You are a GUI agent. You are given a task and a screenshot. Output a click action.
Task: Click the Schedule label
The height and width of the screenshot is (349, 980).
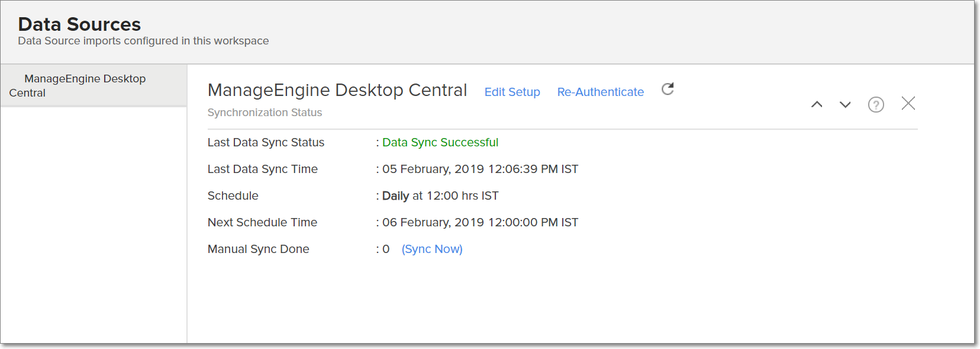click(x=233, y=196)
